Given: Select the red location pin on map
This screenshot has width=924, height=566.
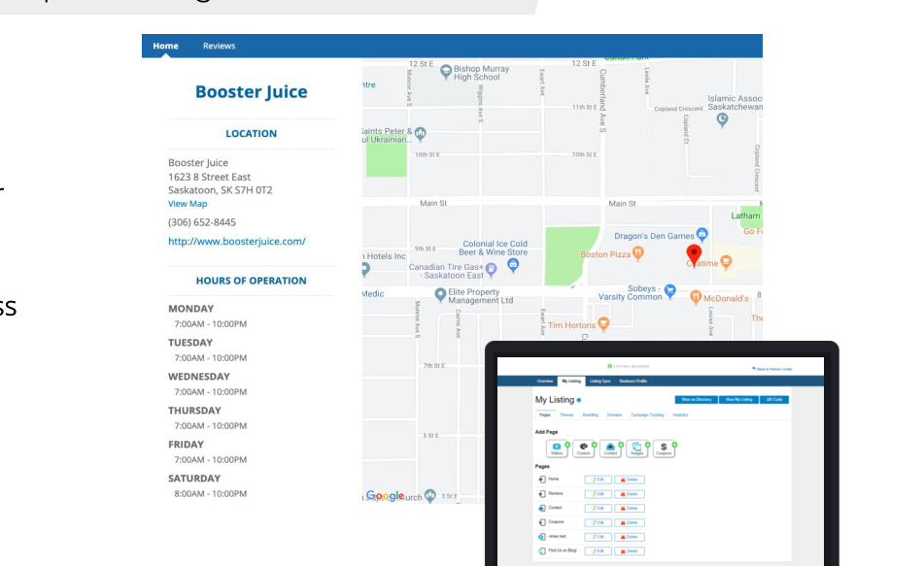Looking at the screenshot, I should [694, 254].
